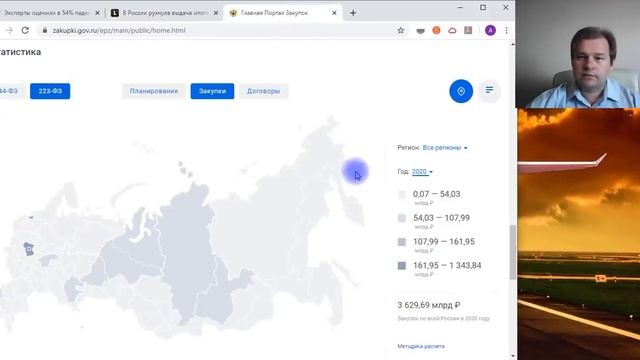Switch to В России рухнула выдача tab
This screenshot has height=360, width=640.
(165, 13)
